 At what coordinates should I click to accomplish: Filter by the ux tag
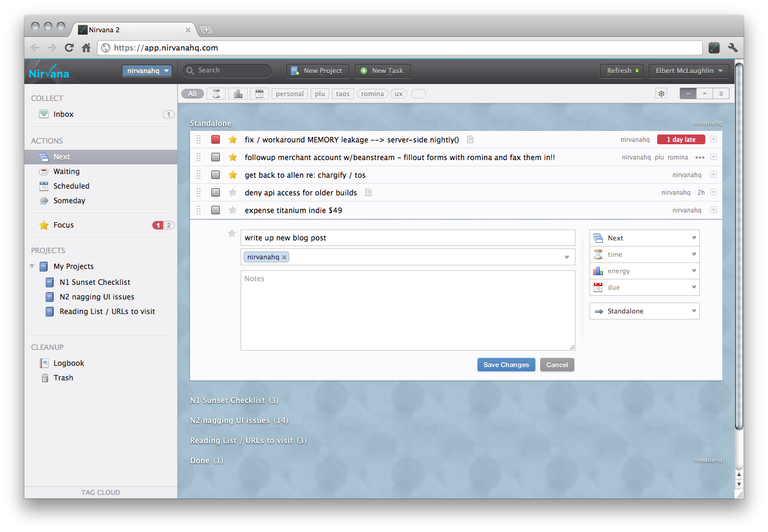(399, 94)
